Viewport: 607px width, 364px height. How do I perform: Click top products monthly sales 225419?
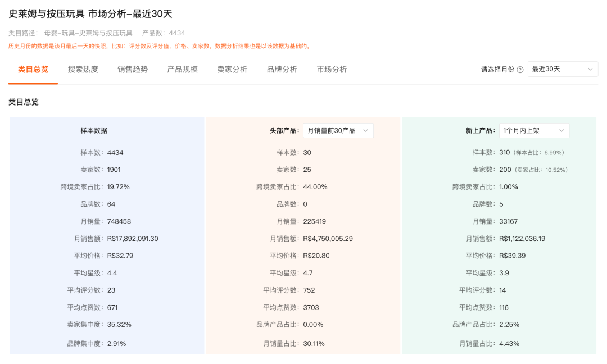click(x=315, y=222)
